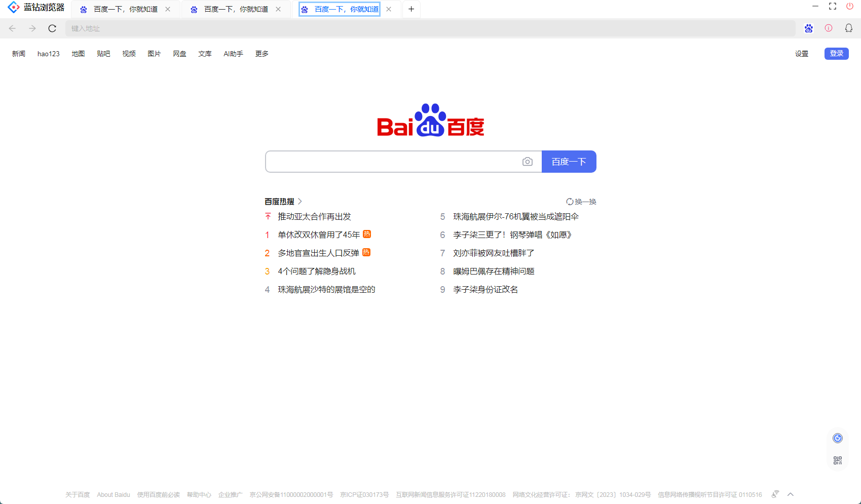The height and width of the screenshot is (504, 861).
Task: Open the 网盘 link
Action: coord(179,54)
